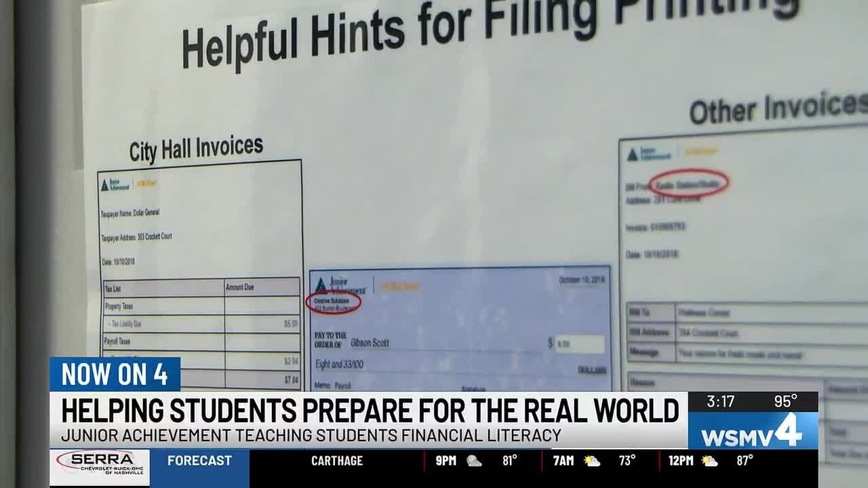Click "Eight and 33/100" written amount

point(340,365)
